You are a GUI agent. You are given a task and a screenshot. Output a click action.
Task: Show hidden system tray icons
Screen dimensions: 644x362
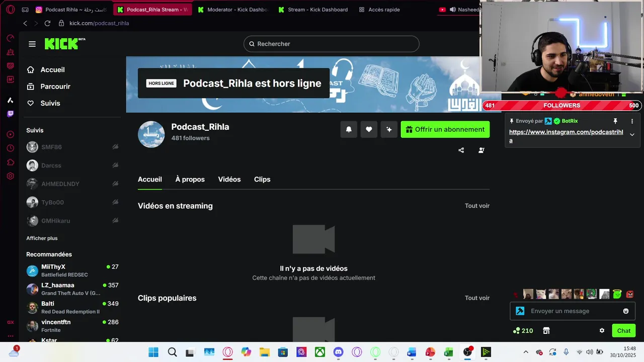point(526,352)
